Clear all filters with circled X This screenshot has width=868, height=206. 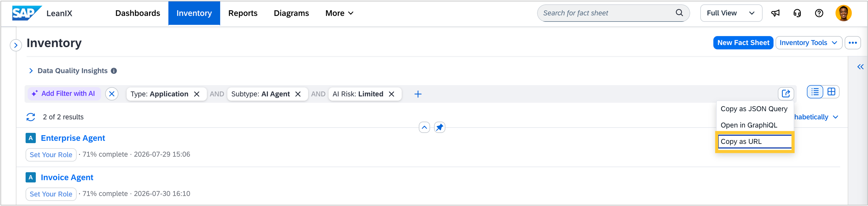point(112,94)
